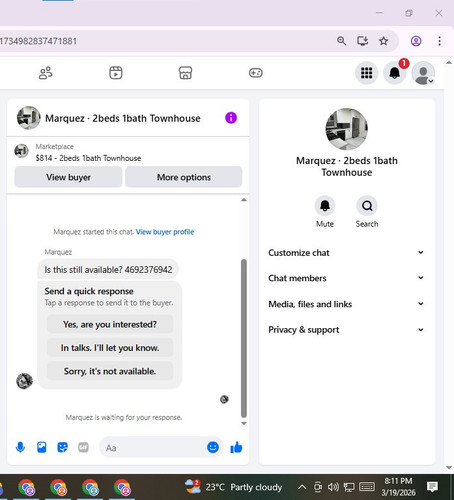
Task: Attach a photo using image icon
Action: click(42, 447)
